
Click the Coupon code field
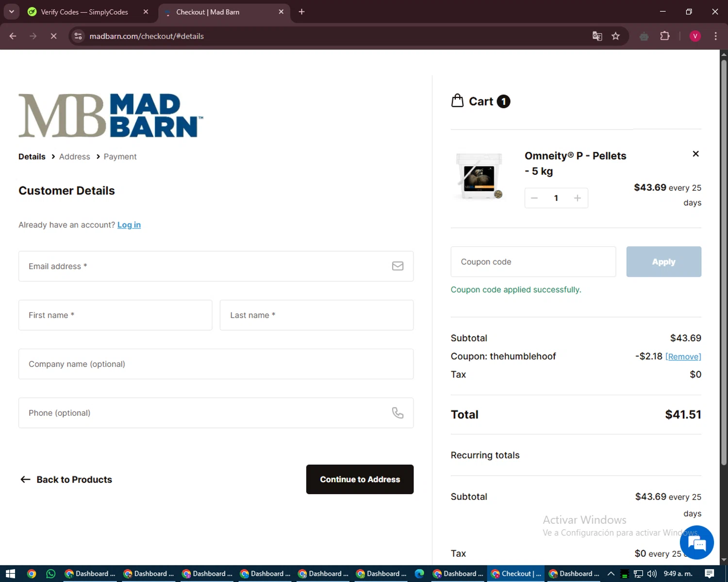pos(533,262)
